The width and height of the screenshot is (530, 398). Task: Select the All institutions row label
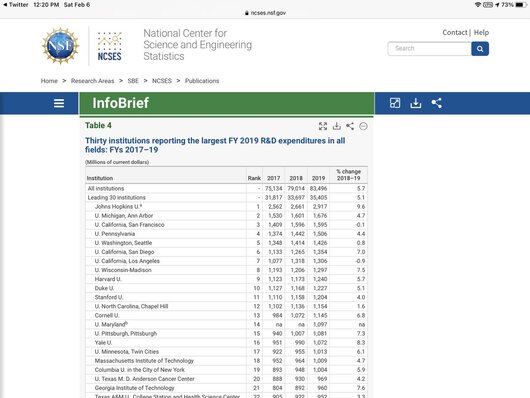[106, 188]
